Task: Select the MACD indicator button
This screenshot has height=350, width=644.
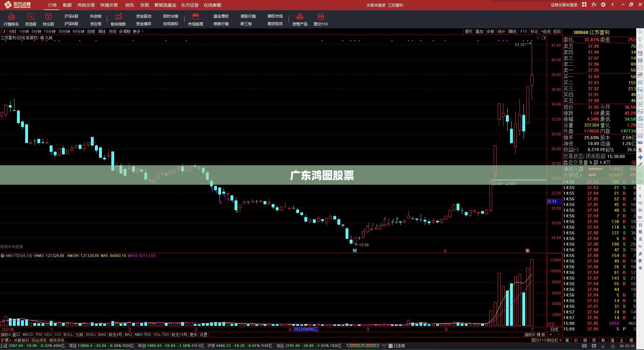Action: coord(28,335)
